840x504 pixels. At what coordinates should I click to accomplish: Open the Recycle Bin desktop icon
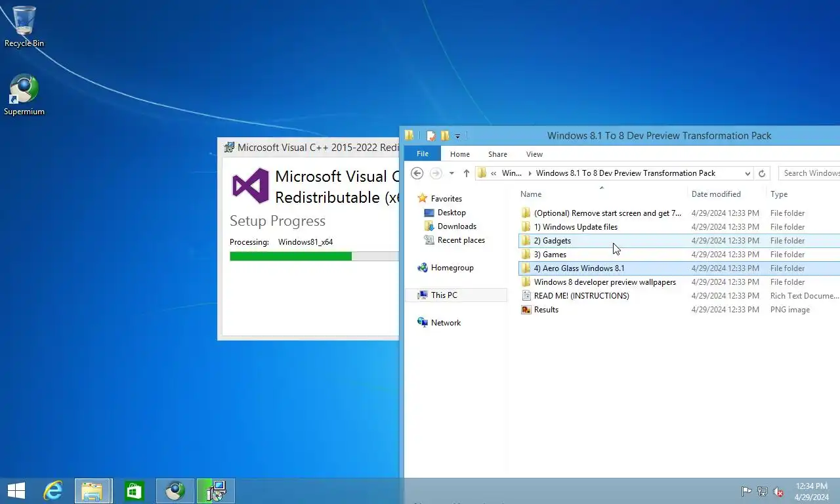24,26
